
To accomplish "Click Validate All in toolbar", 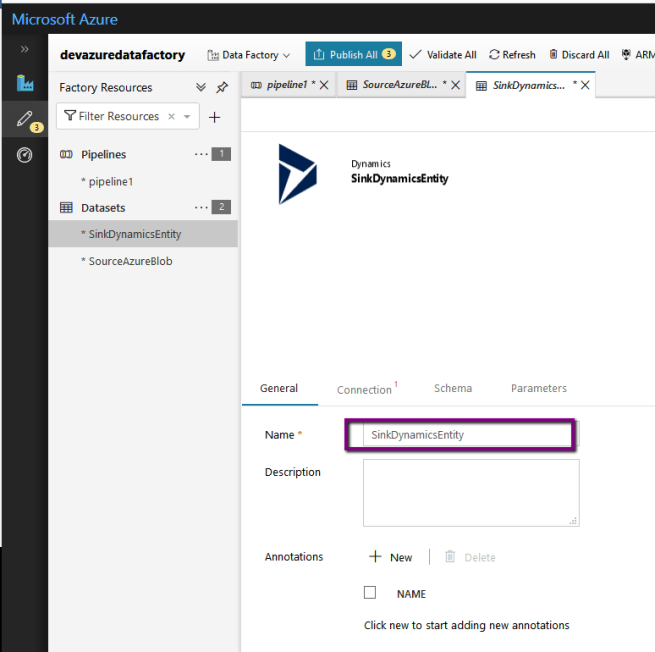I will 443,55.
